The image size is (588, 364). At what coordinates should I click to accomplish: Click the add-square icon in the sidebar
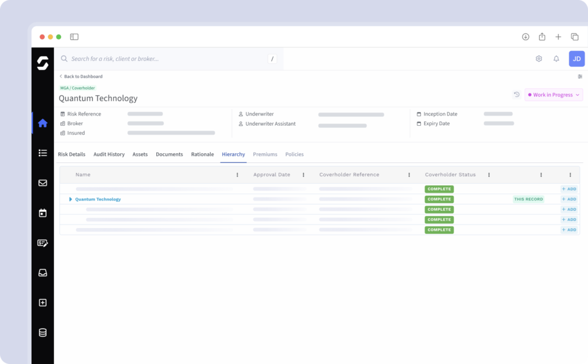tap(42, 303)
